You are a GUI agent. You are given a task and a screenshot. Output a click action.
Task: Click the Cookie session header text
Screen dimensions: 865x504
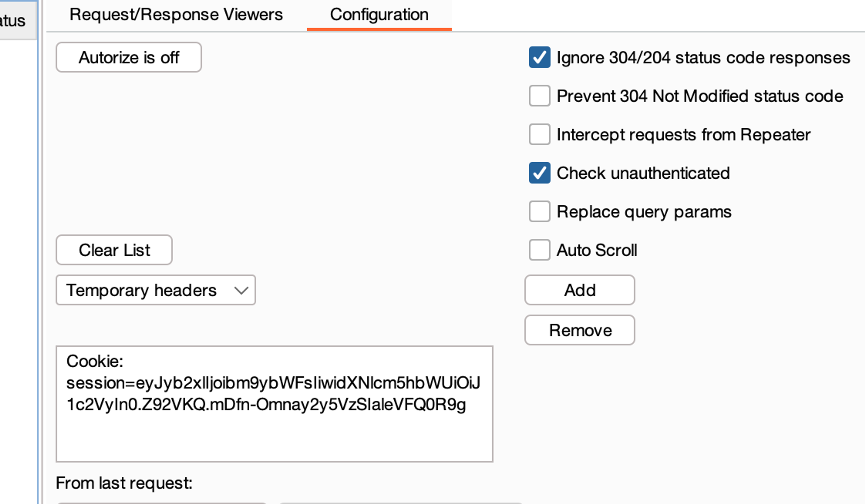[x=273, y=383]
